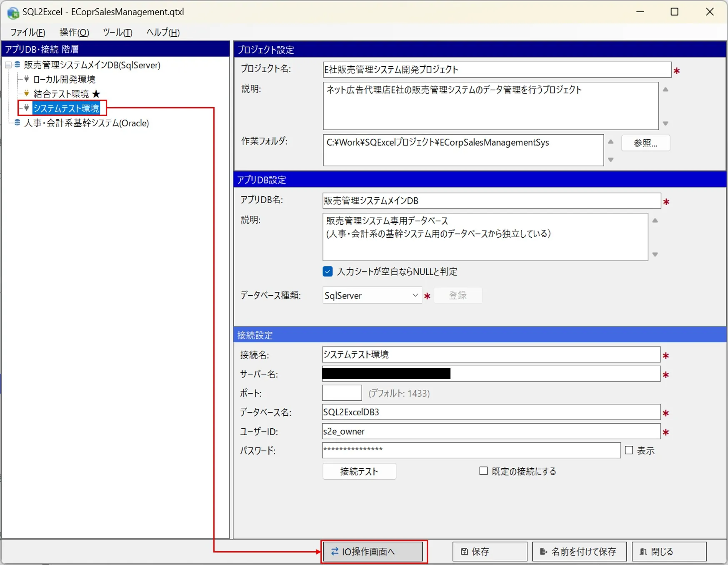Check the 既定の接続にする checkbox

pyautogui.click(x=483, y=471)
